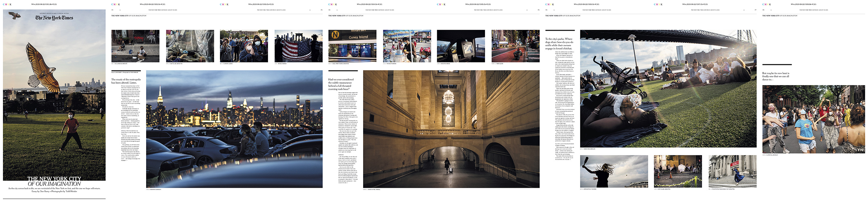Open the N train Coney Island subway photo
The height and width of the screenshot is (208, 868).
coord(352,46)
